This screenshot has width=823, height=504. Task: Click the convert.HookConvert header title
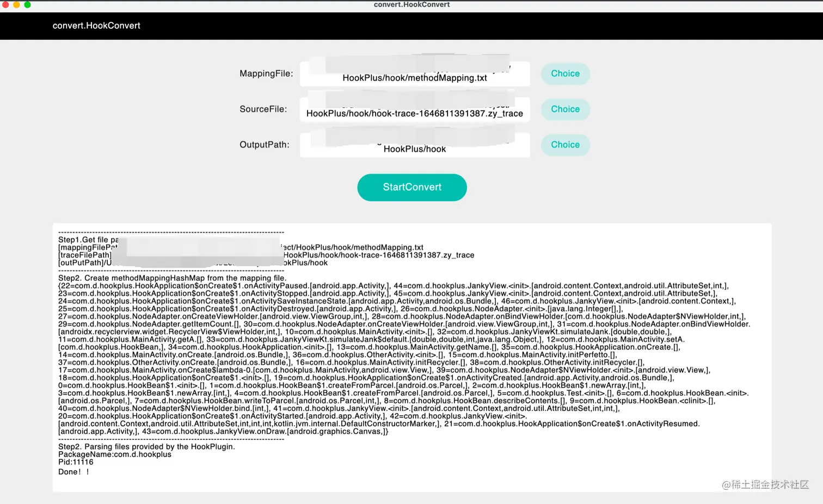[x=96, y=26]
